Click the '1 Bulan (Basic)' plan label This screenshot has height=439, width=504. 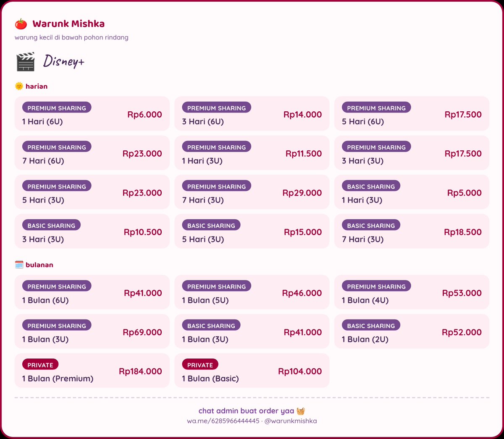point(210,379)
